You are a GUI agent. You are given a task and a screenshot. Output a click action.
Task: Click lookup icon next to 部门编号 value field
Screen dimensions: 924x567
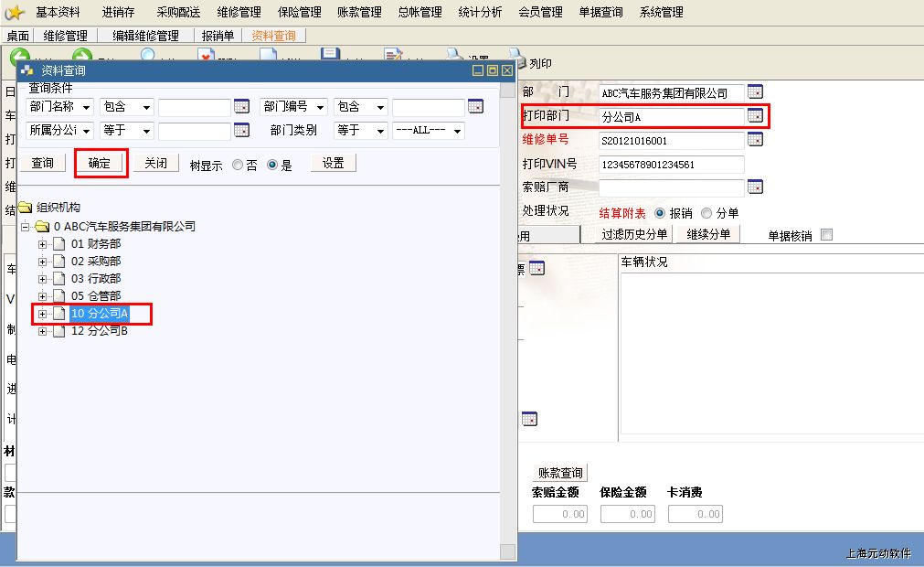point(475,107)
